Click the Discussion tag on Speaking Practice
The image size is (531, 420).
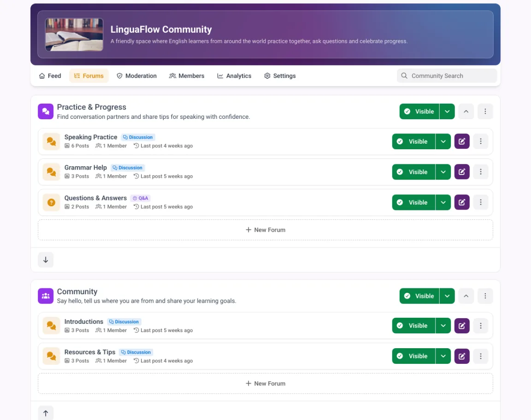pos(138,137)
